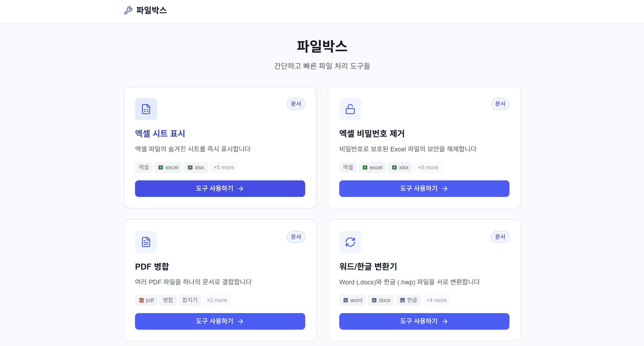
Task: Click 문서 badge on 워드/한글 변환기 card
Action: [x=500, y=237]
